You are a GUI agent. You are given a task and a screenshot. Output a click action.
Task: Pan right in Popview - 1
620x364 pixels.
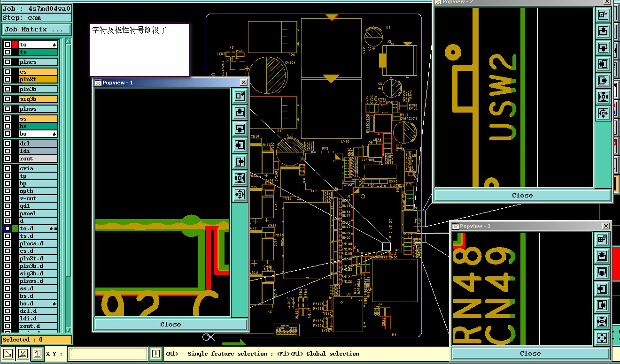point(240,162)
